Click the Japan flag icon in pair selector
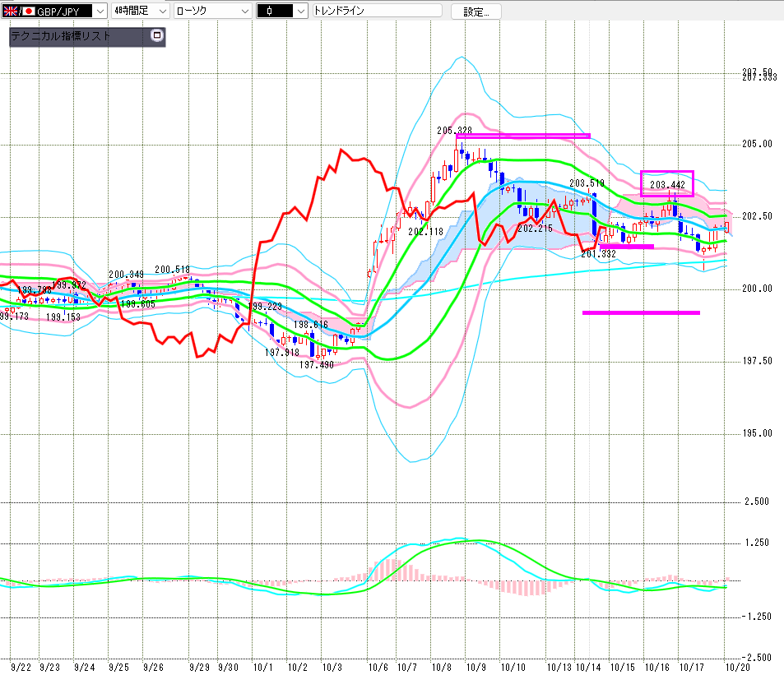This screenshot has width=784, height=675. (x=27, y=12)
